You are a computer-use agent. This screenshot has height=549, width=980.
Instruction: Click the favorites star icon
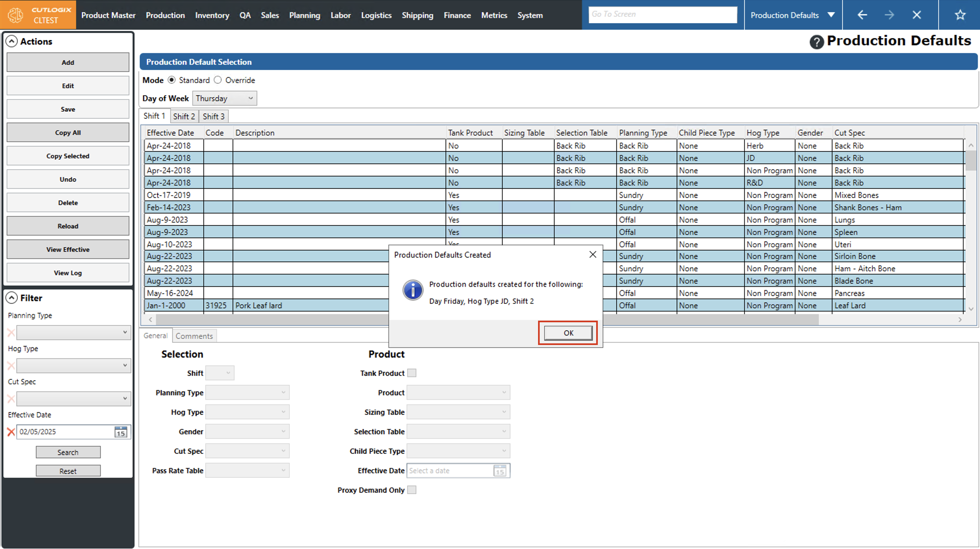pos(960,15)
